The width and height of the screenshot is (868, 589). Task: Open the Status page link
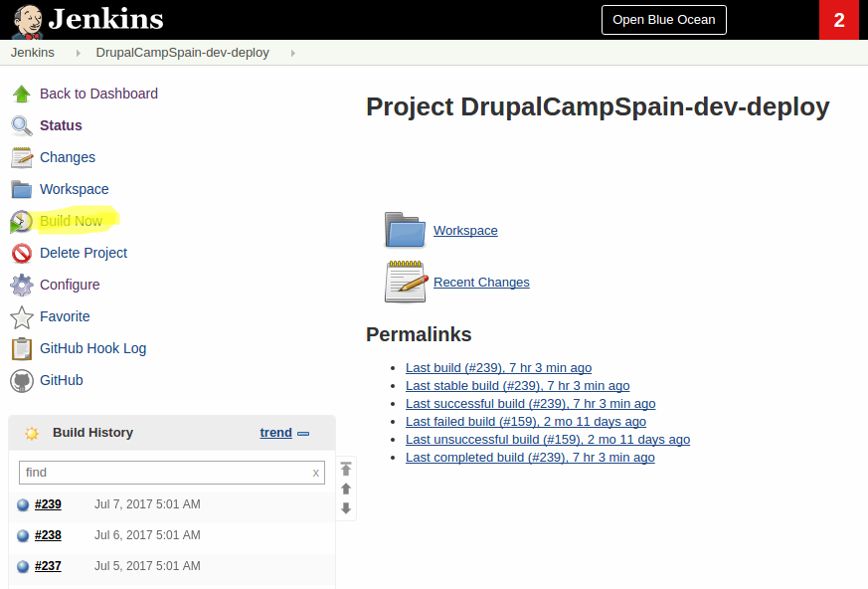(61, 125)
